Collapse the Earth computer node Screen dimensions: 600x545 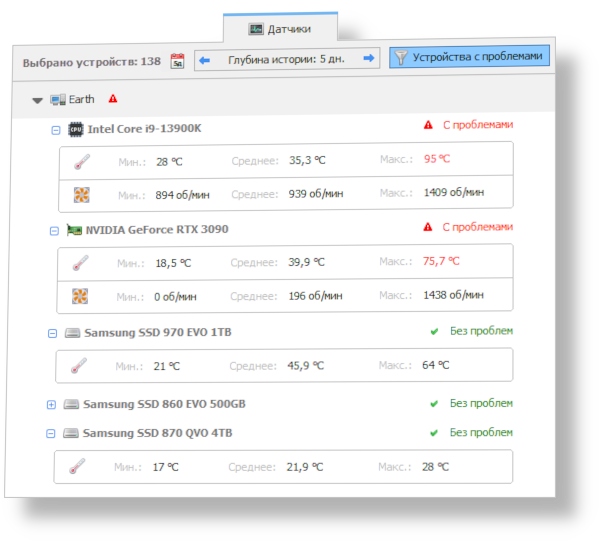(x=38, y=101)
